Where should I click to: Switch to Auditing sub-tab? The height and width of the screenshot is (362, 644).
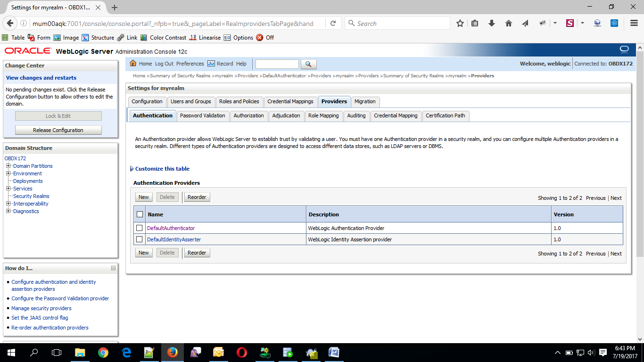coord(356,115)
